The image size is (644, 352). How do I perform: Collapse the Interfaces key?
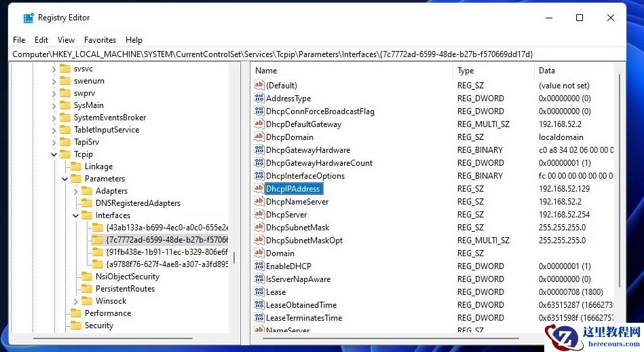75,215
